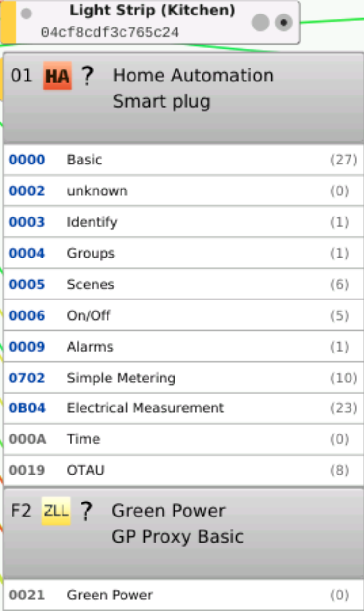Click the question mark beside Home Automation

87,76
